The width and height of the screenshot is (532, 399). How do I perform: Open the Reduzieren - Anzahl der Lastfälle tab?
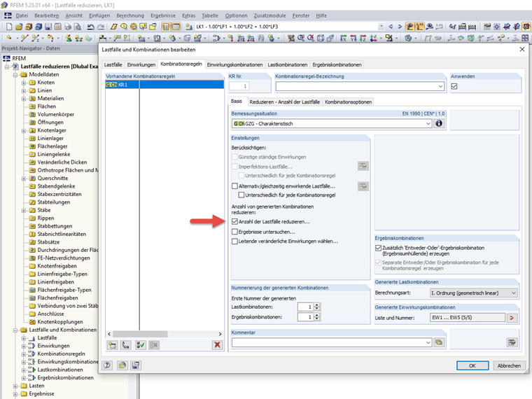coord(284,101)
